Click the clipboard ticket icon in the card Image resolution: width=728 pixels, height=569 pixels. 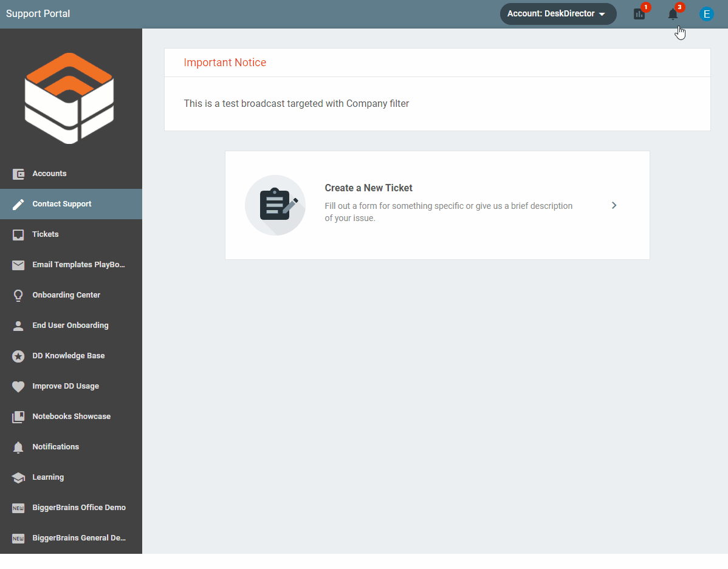click(275, 205)
